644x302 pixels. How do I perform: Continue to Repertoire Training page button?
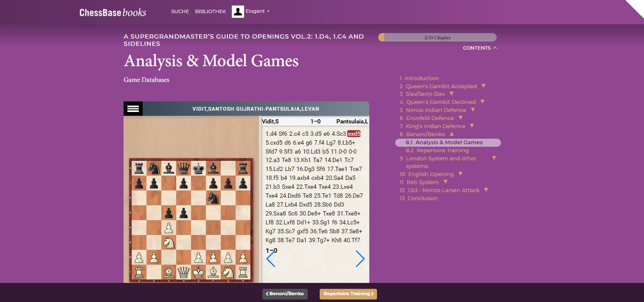tap(348, 294)
